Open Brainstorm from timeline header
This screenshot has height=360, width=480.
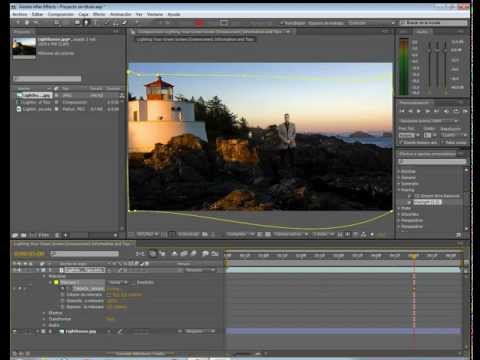[205, 254]
